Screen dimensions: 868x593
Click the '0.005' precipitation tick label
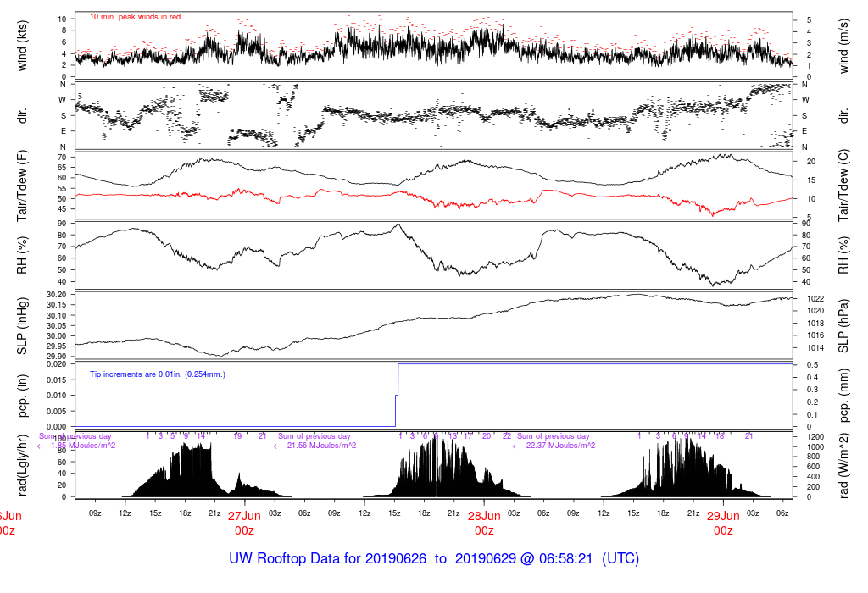pyautogui.click(x=56, y=412)
